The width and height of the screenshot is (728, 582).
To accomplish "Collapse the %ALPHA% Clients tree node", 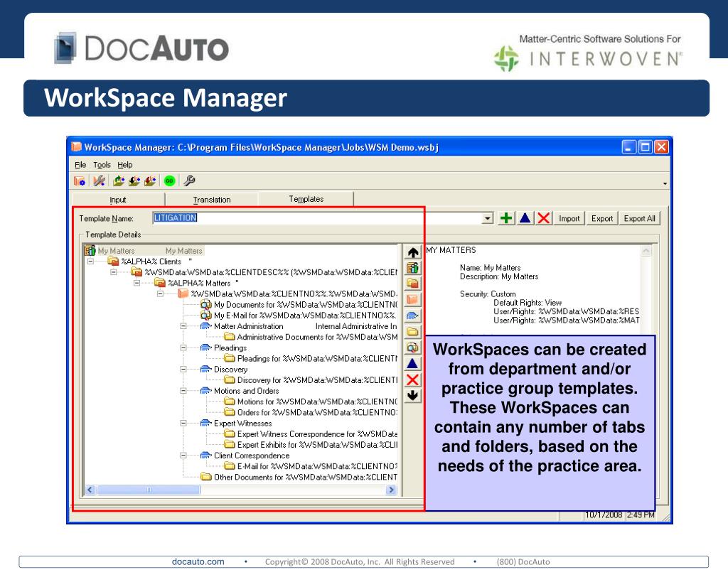I will point(90,262).
